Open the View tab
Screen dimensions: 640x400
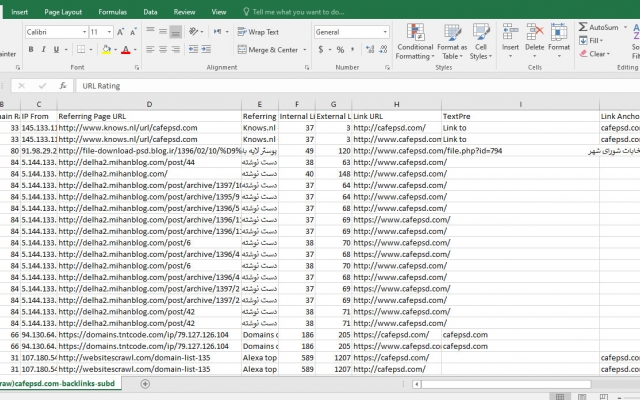(219, 12)
